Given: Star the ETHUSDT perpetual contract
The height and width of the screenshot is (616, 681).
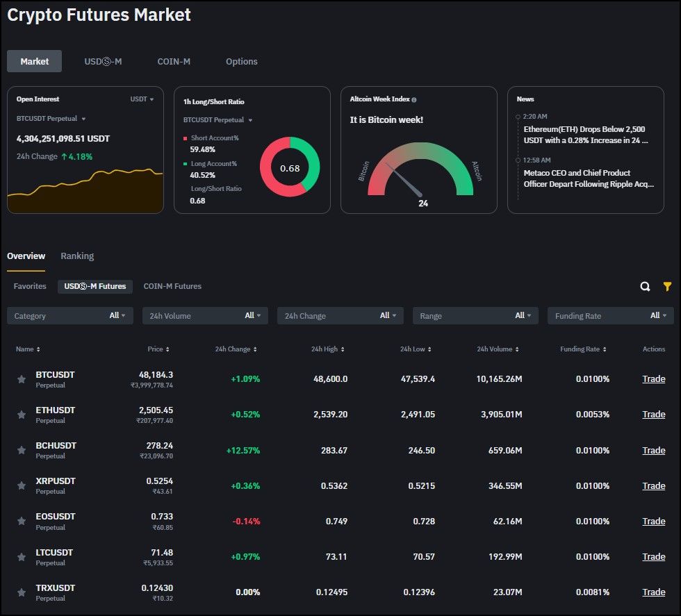Looking at the screenshot, I should pos(22,415).
